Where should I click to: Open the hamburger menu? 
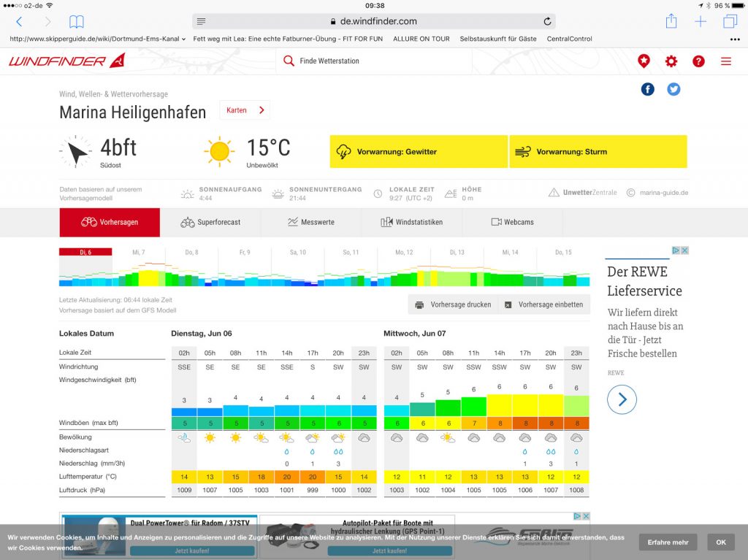[x=726, y=61]
